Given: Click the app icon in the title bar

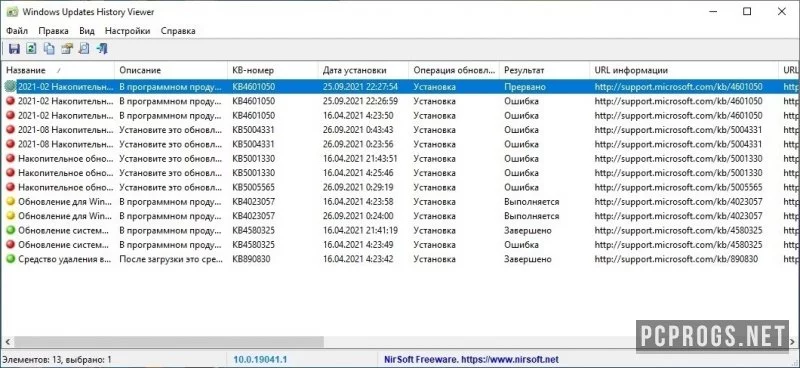Looking at the screenshot, I should [x=12, y=12].
